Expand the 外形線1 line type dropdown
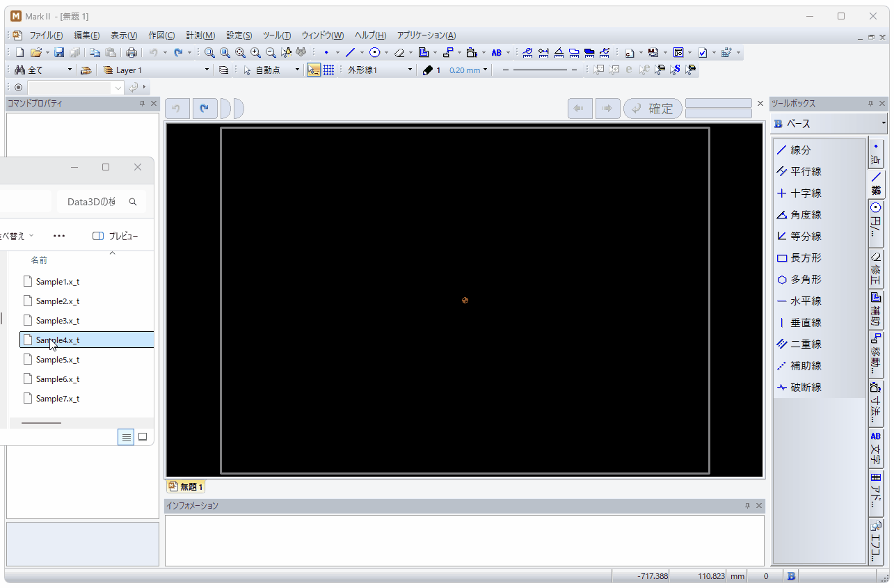This screenshot has width=894, height=588. click(x=410, y=70)
